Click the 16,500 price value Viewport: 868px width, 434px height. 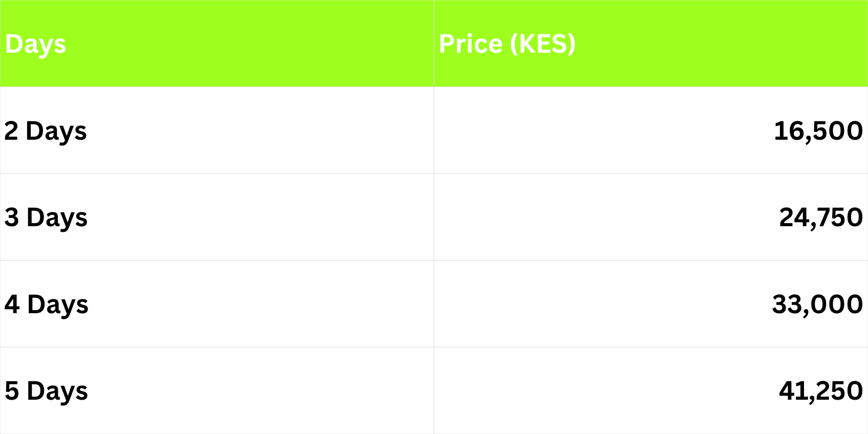[818, 131]
